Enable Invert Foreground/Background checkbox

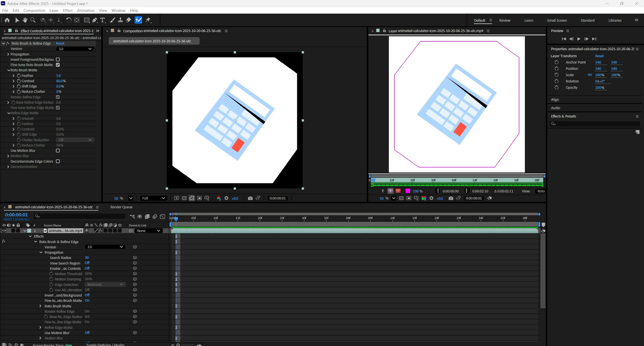(x=58, y=60)
